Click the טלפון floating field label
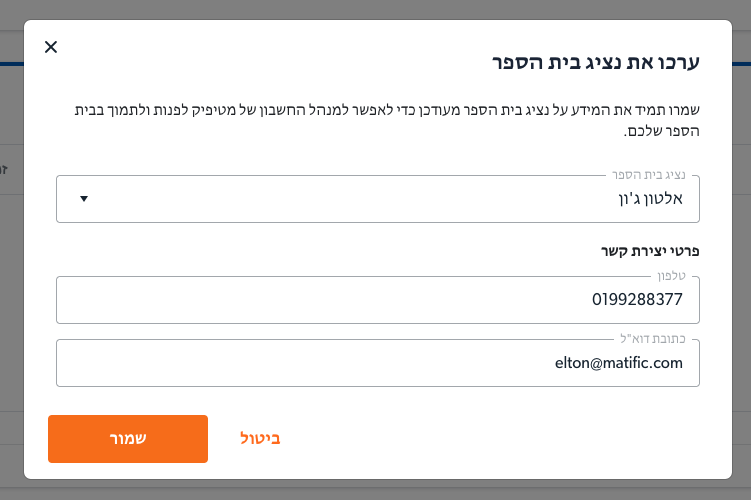The height and width of the screenshot is (500, 751). pyautogui.click(x=671, y=276)
